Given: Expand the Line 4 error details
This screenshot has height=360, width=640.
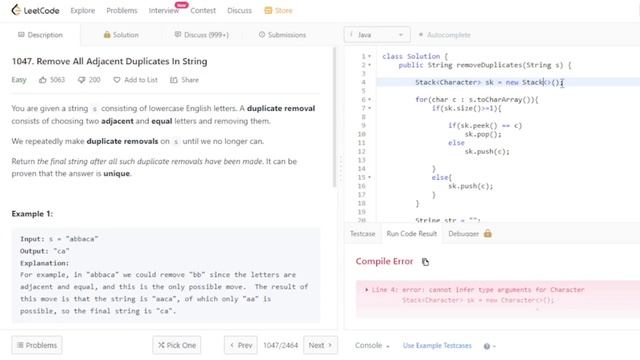Looking at the screenshot, I should (367, 289).
